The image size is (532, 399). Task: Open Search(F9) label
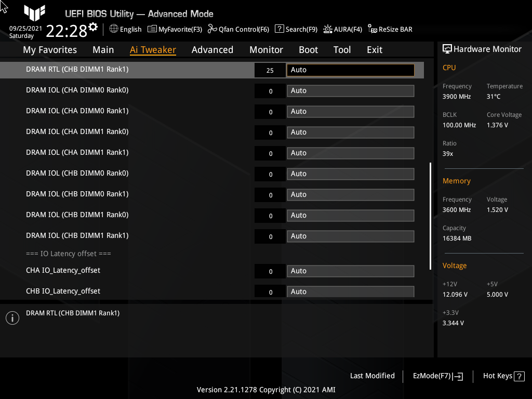click(301, 30)
